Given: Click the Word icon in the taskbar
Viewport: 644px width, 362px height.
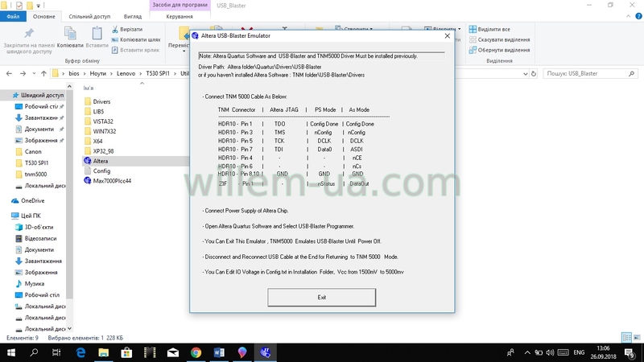Looking at the screenshot, I should pyautogui.click(x=218, y=352).
